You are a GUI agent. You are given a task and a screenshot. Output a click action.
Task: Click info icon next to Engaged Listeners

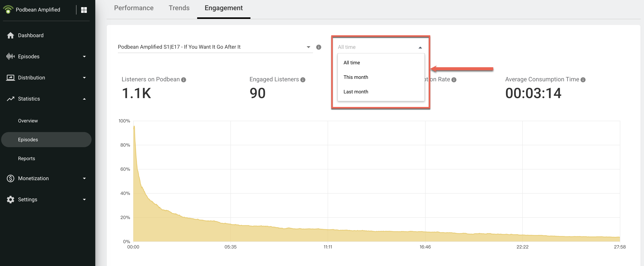pyautogui.click(x=303, y=80)
